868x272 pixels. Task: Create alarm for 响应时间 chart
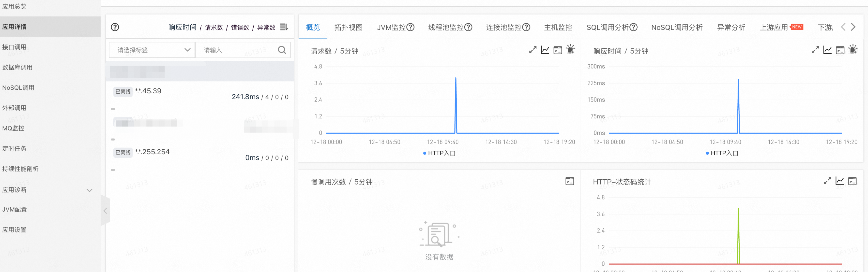click(x=853, y=49)
